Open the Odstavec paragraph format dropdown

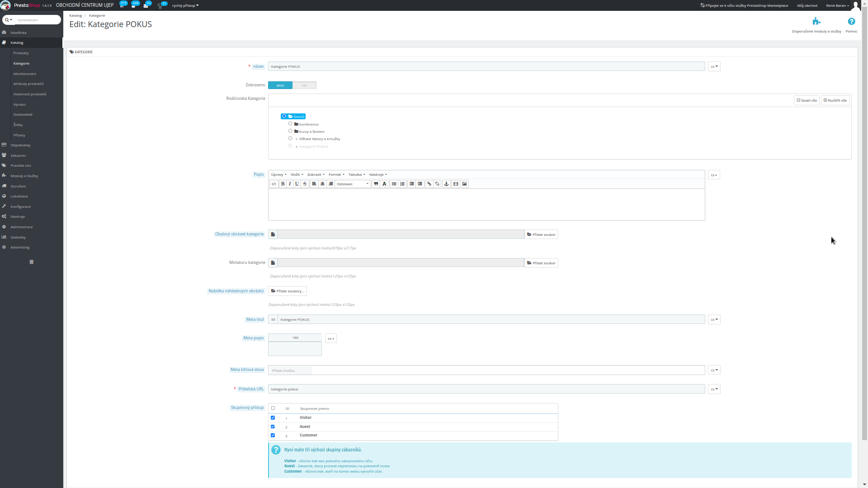point(353,184)
